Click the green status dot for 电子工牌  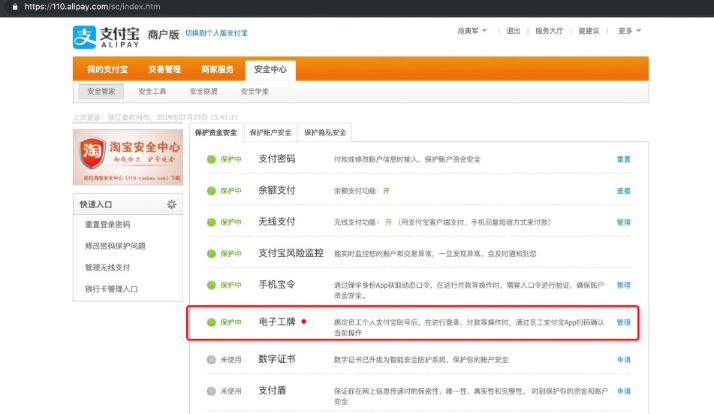(x=211, y=322)
